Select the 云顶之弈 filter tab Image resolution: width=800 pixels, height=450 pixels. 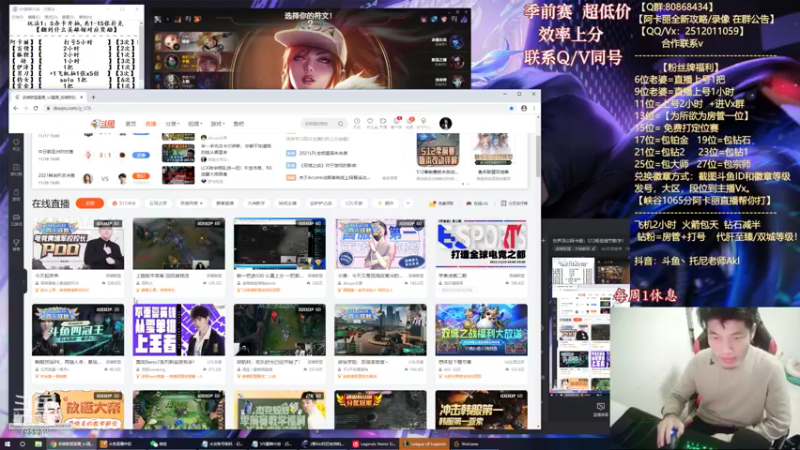158,203
